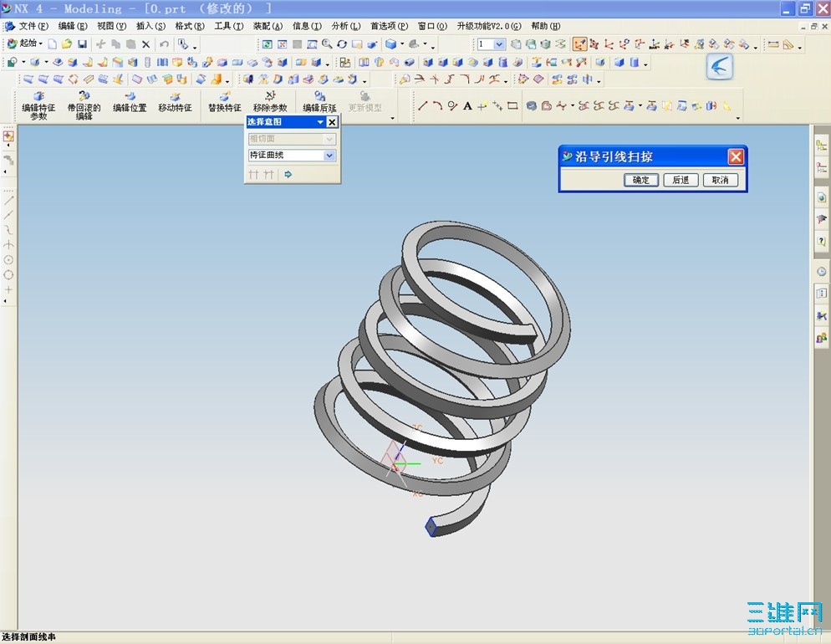Choose the Text 'A' tool
This screenshot has height=644, width=831.
click(467, 106)
